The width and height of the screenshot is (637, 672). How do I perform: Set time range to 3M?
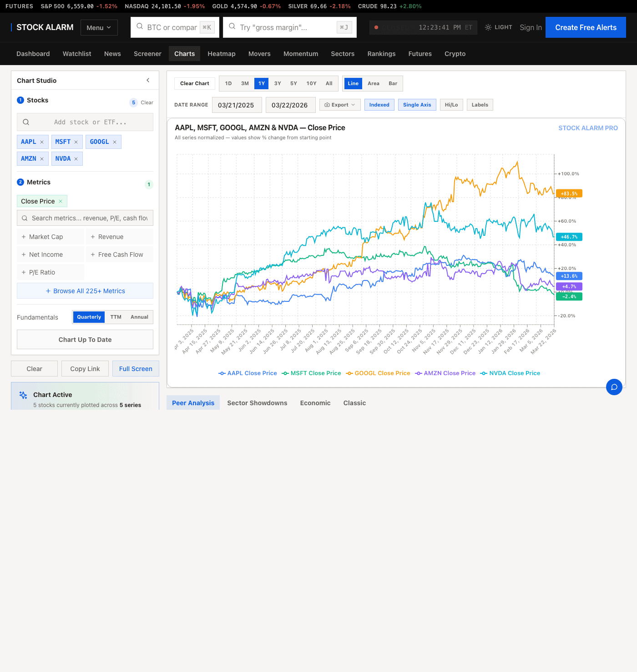[245, 83]
